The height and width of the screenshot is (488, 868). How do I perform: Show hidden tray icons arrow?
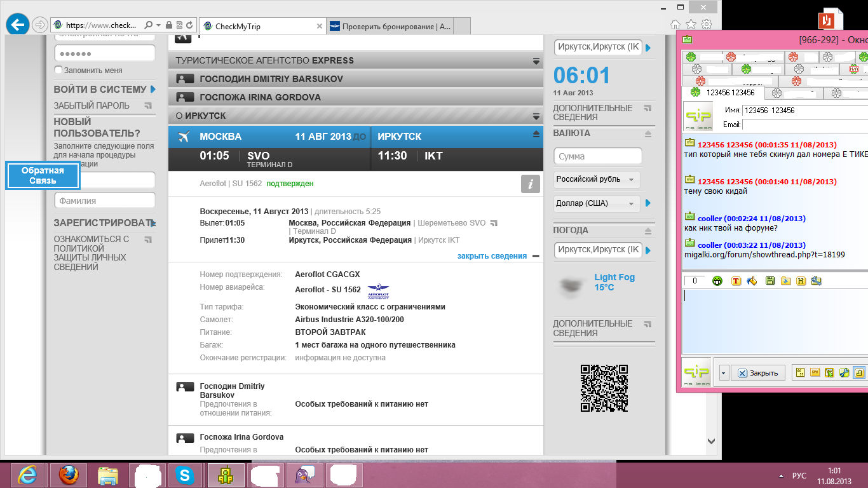(x=781, y=476)
